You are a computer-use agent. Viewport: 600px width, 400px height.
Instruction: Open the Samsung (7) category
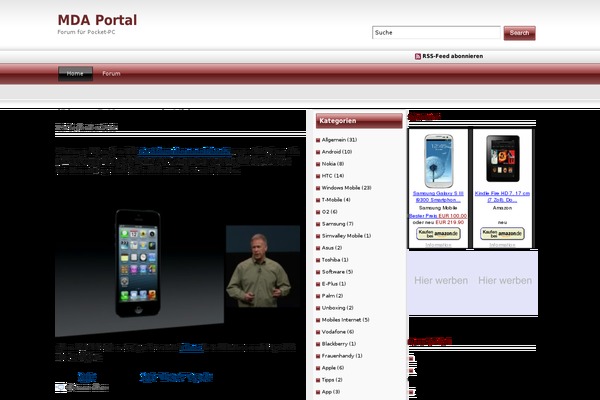[337, 224]
